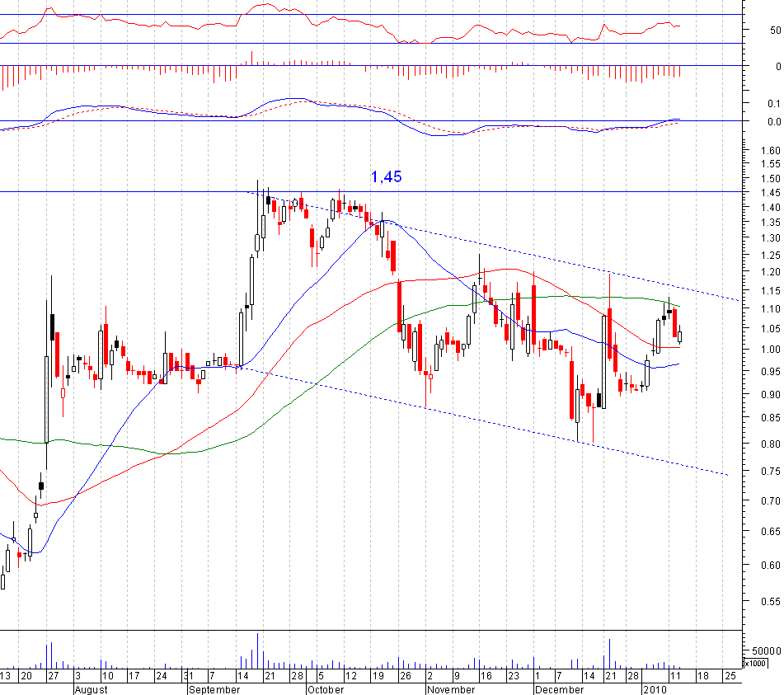Select the date label 20 on the time axis
784x695 pixels.
(x=26, y=676)
